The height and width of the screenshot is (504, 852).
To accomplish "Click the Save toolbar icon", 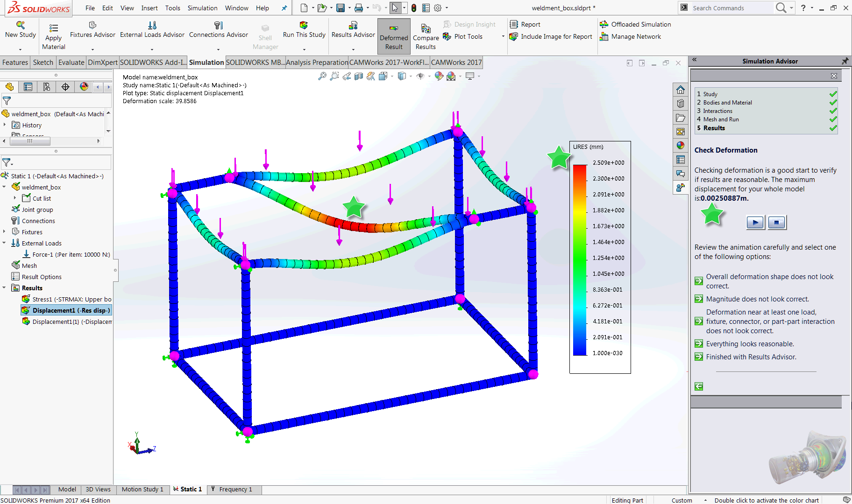I will (341, 8).
